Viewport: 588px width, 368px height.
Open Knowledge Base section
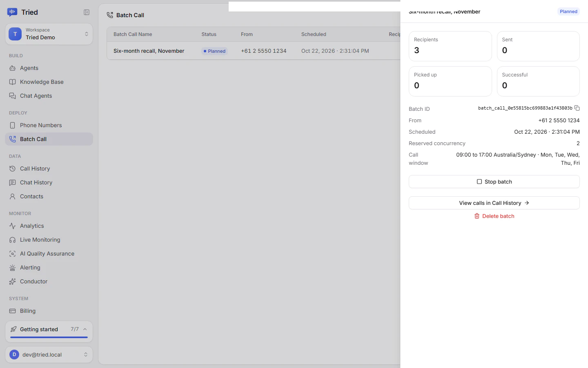pos(49,82)
